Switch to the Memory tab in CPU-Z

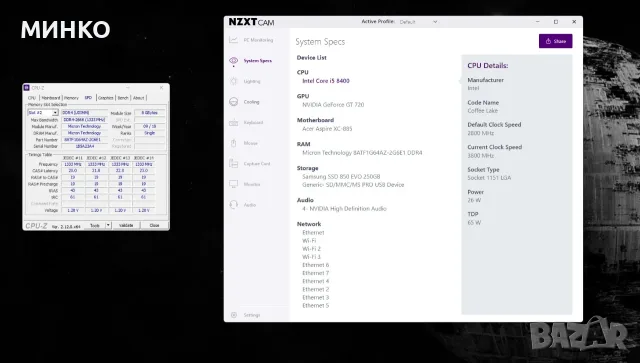pos(71,98)
